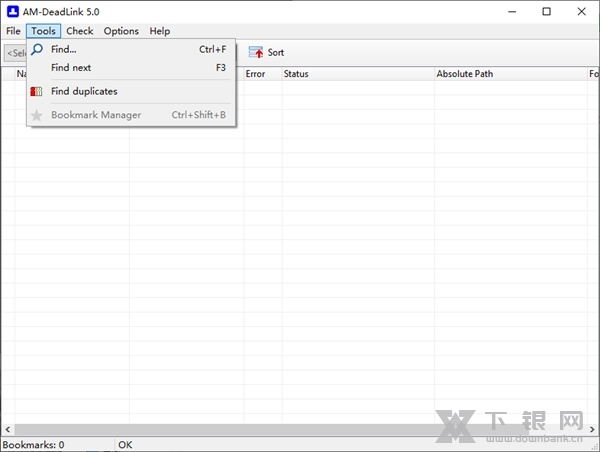Click the AM-DeadLink app icon in title bar
Viewport: 600px width, 452px height.
12,11
